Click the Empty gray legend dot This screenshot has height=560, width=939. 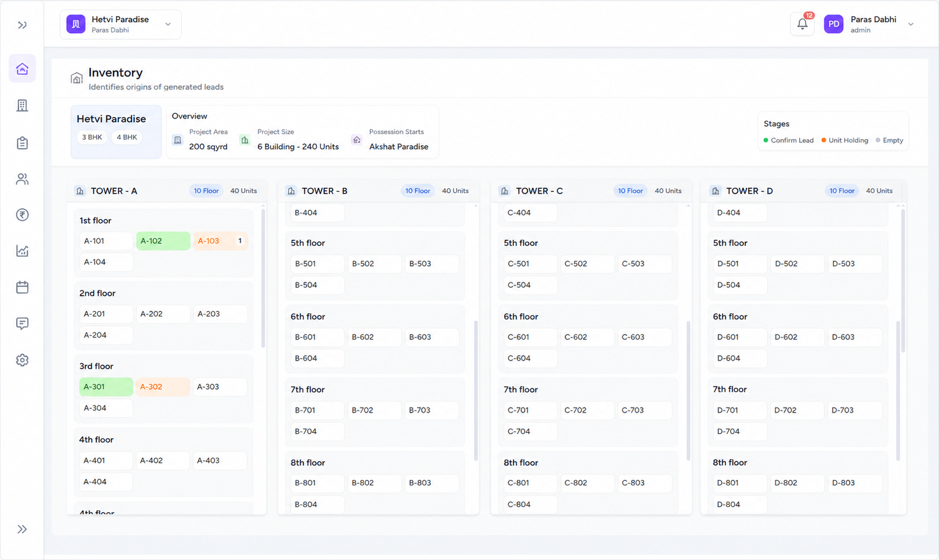878,140
